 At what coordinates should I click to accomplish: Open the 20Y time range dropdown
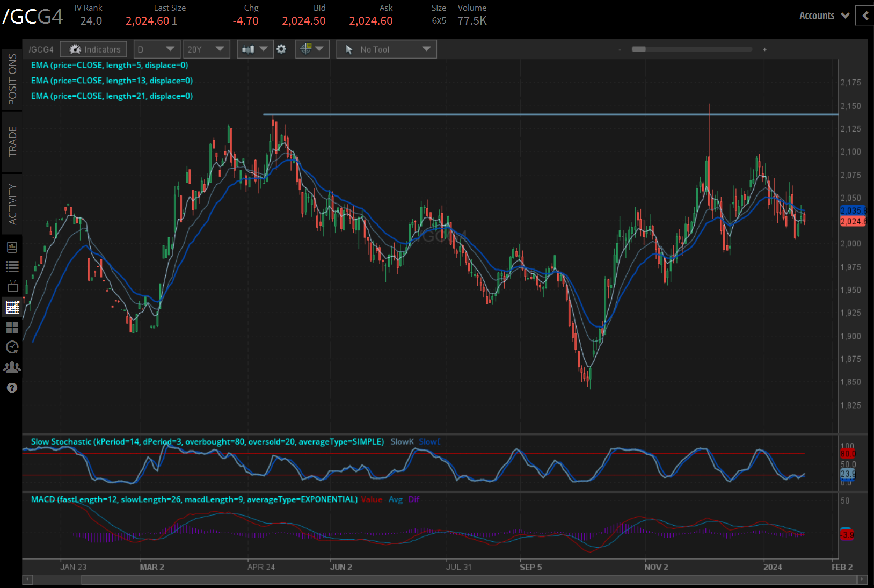click(x=206, y=49)
